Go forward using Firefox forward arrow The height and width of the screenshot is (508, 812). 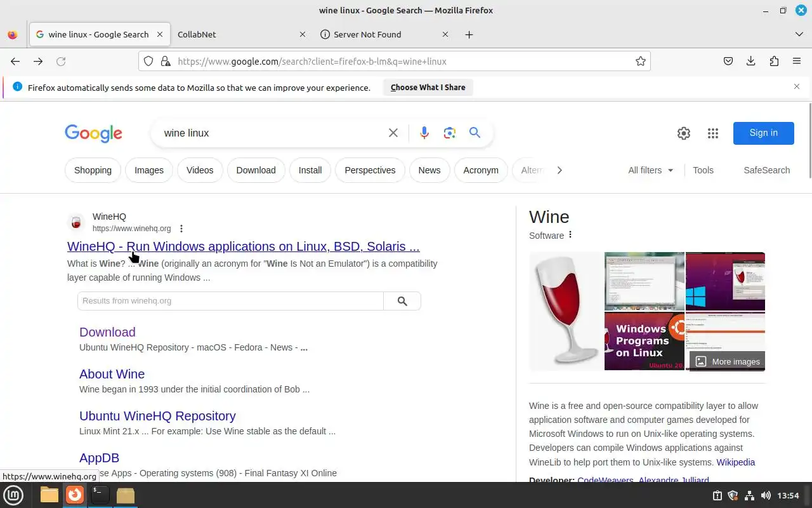38,61
